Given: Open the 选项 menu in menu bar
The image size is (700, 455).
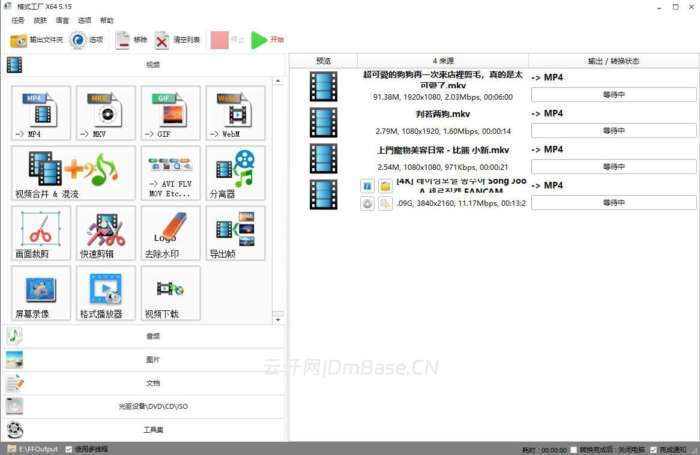Looking at the screenshot, I should pyautogui.click(x=84, y=21).
